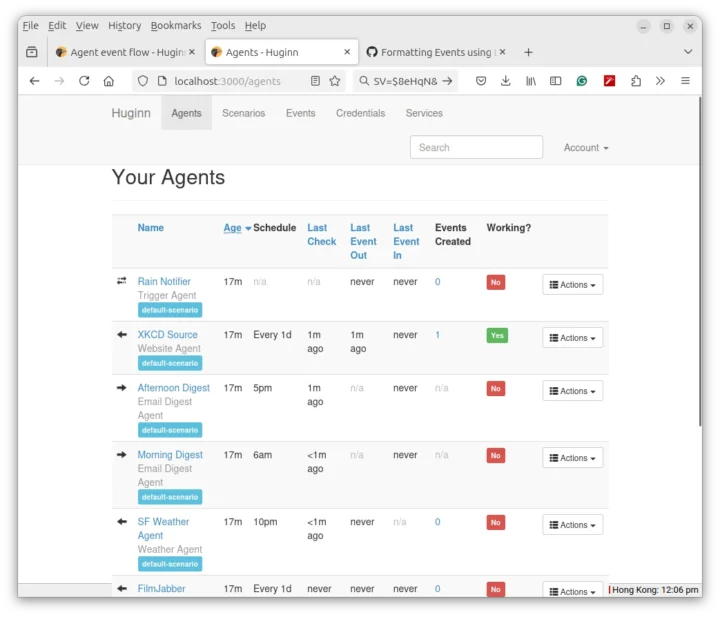Switch to the Agent event flow tab
Image resolution: width=720 pixels, height=617 pixels.
(118, 52)
